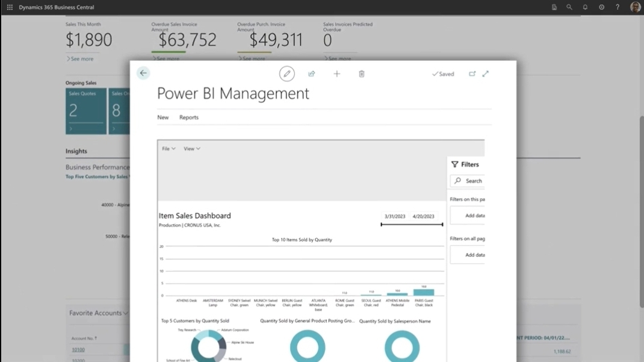Open the app launcher waffle icon
The width and height of the screenshot is (644, 362).
click(x=10, y=7)
